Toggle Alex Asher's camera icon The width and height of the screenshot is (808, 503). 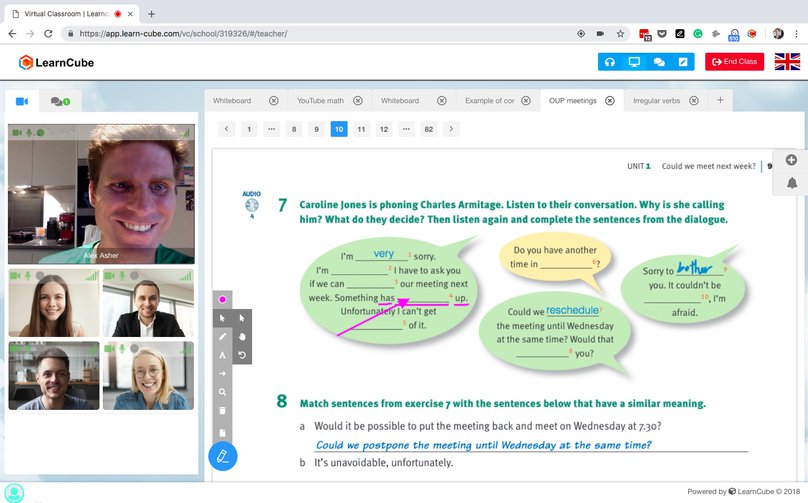click(x=15, y=132)
